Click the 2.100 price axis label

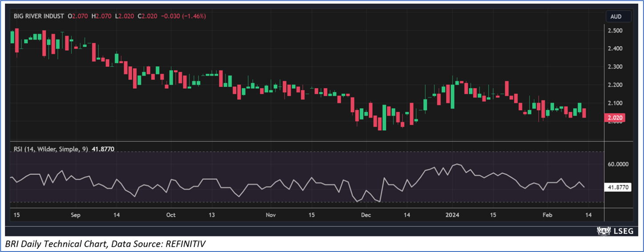[x=615, y=103]
